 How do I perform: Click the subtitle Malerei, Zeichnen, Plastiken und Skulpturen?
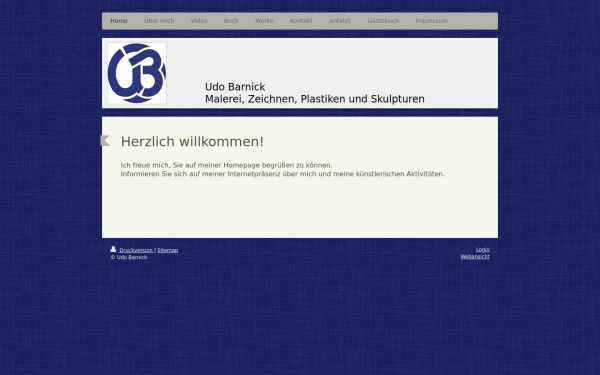click(315, 99)
